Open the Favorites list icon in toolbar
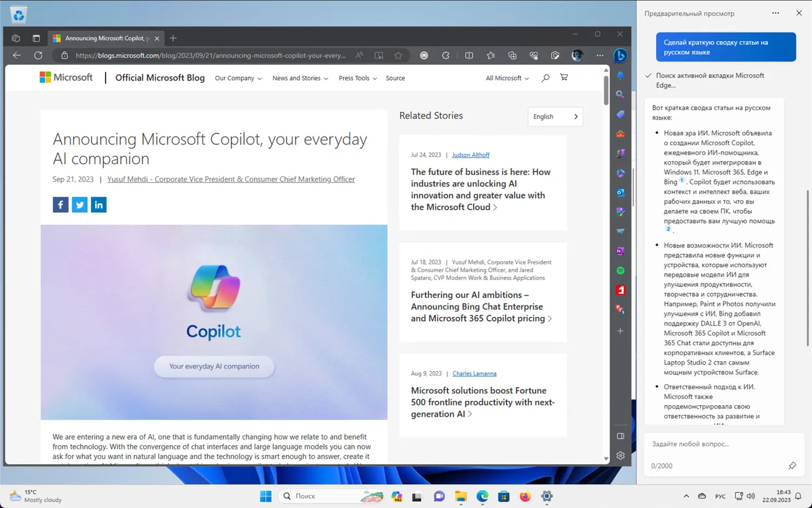This screenshot has width=812, height=508. [x=490, y=55]
